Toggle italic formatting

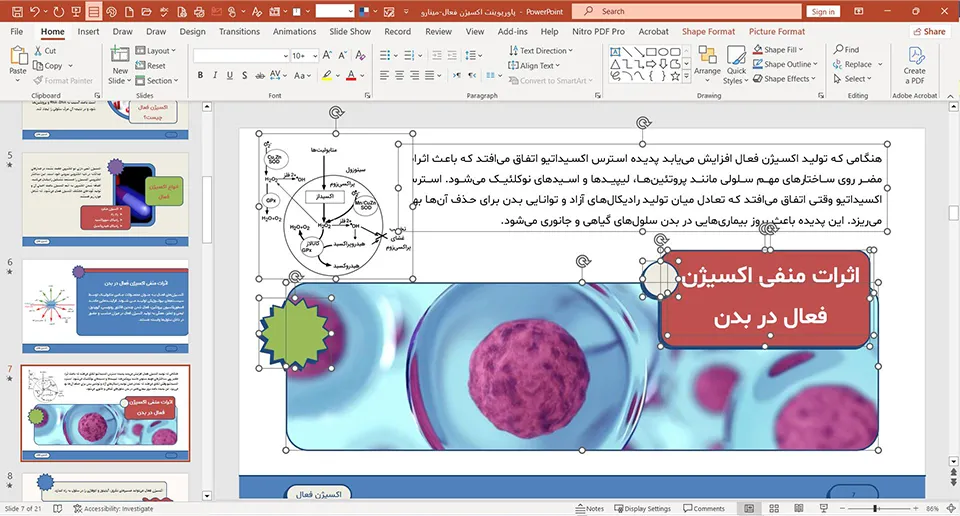tap(215, 75)
